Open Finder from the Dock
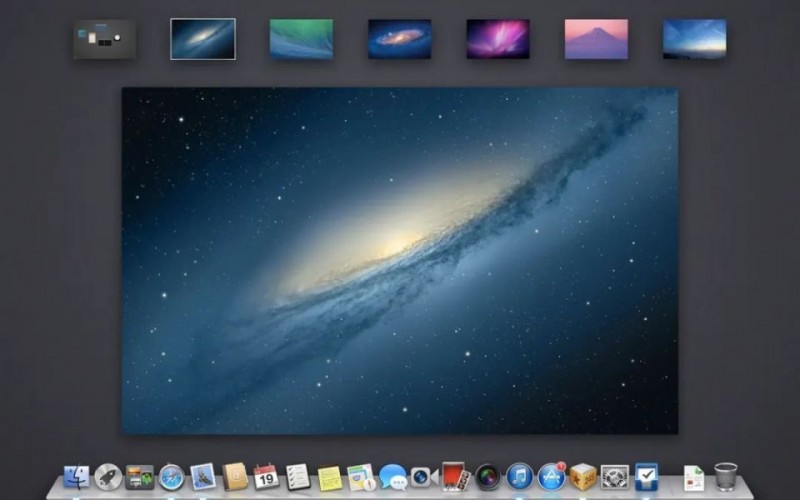This screenshot has height=500, width=800. tap(77, 477)
